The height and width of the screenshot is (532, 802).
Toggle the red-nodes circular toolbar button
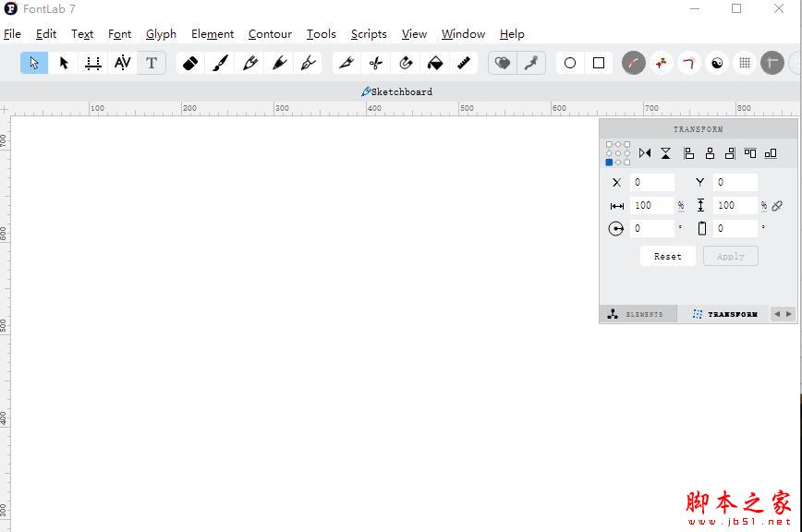point(662,63)
